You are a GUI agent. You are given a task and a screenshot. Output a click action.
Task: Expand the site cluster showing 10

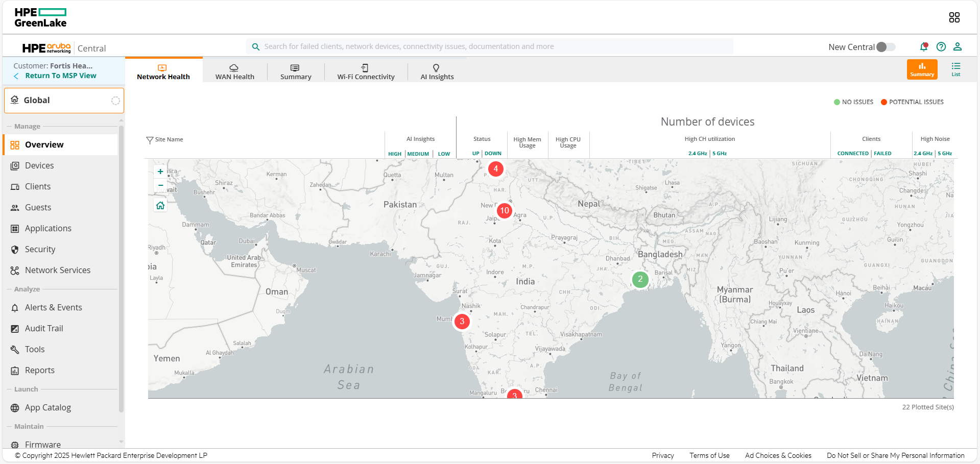point(505,211)
